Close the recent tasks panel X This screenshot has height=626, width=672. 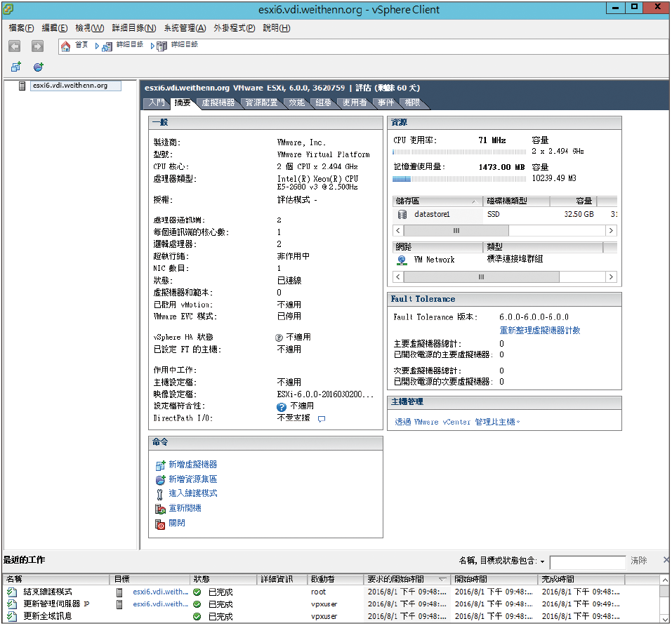[x=666, y=561]
